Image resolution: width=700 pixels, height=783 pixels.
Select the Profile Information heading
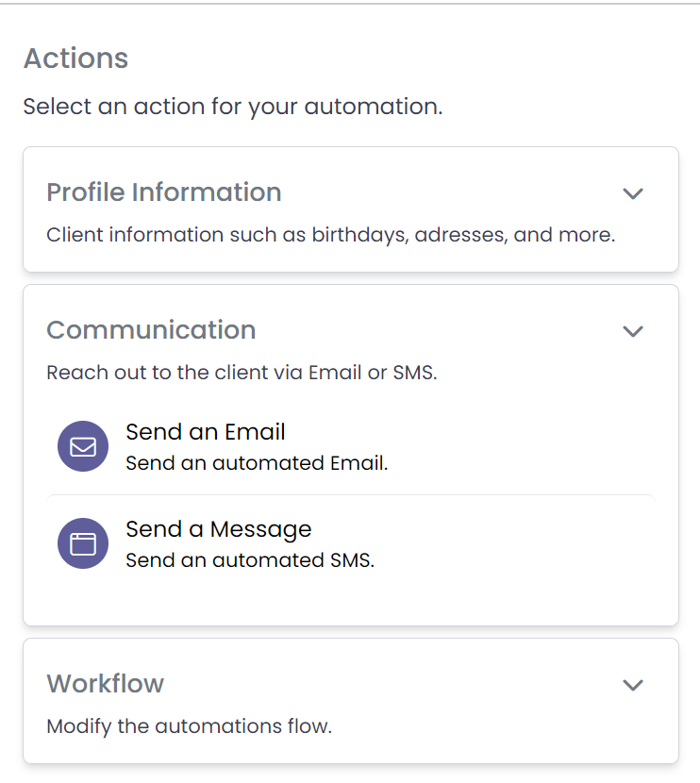click(x=163, y=192)
